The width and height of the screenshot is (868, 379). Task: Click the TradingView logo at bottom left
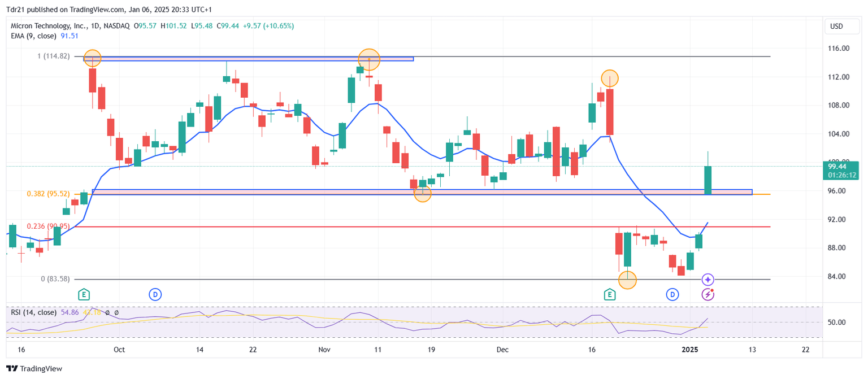pyautogui.click(x=34, y=369)
